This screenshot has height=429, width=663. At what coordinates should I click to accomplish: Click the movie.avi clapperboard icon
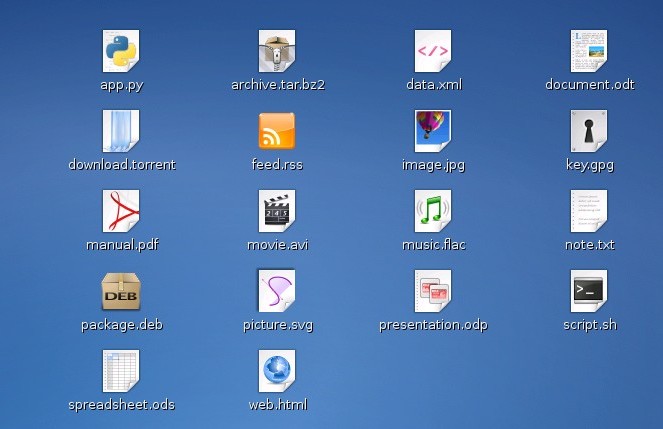[x=277, y=210]
